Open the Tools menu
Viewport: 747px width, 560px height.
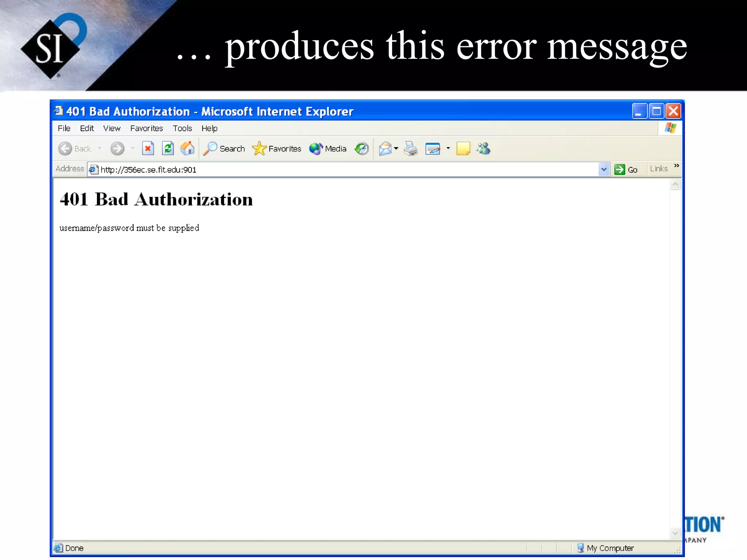click(182, 128)
